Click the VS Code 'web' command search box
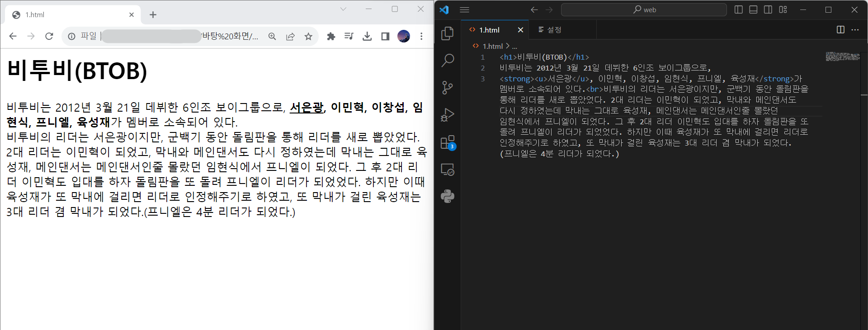 (644, 9)
